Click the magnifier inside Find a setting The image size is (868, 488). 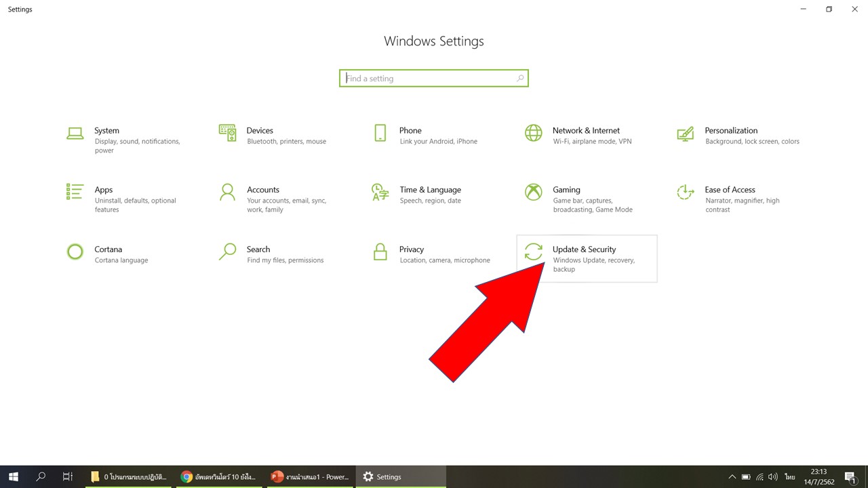coord(520,79)
